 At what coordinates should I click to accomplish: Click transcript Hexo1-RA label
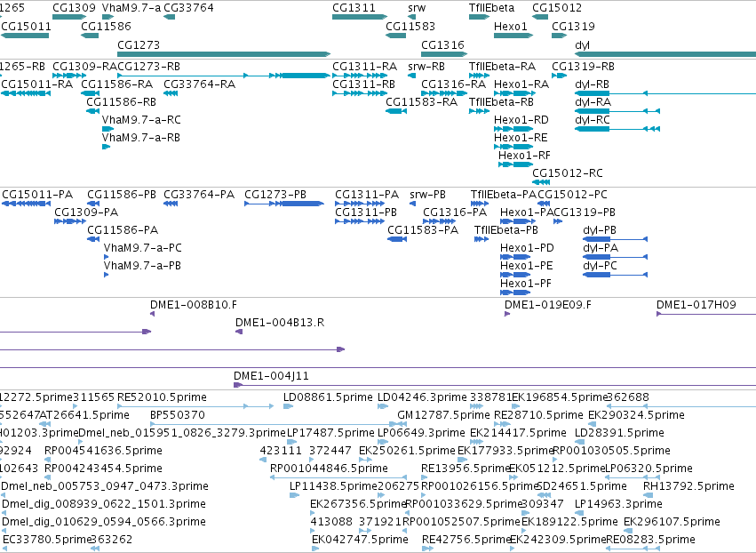coord(521,84)
